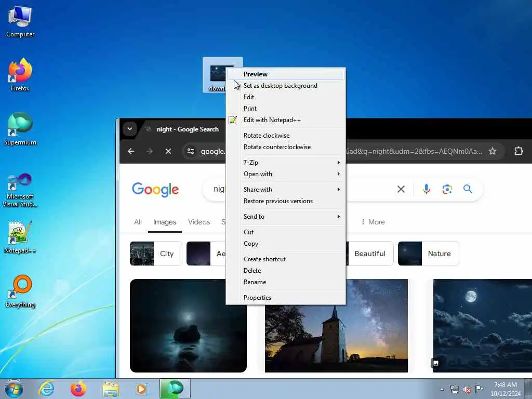Filter images by City chip
The height and width of the screenshot is (399, 532).
[156, 254]
